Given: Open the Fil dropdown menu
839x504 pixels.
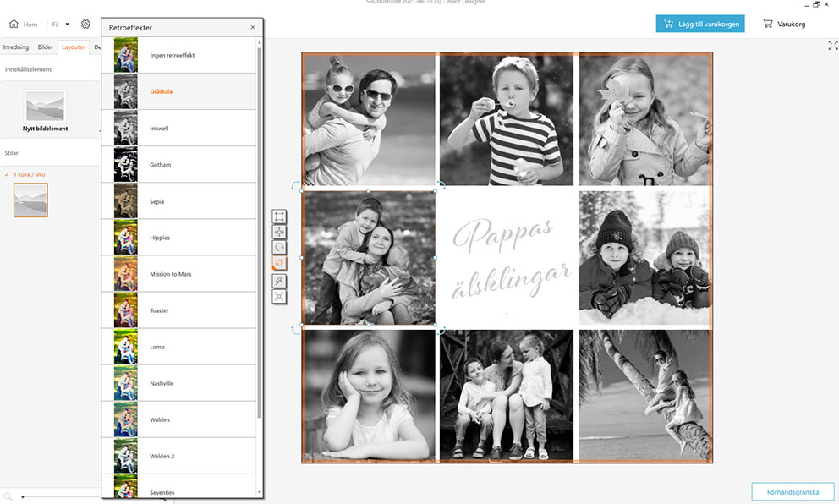Looking at the screenshot, I should pos(60,24).
